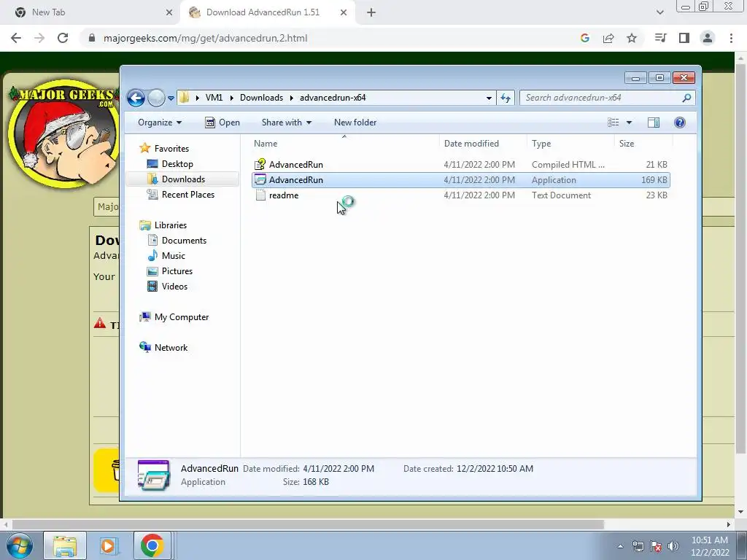Toggle Chrome's side panel

pos(684,38)
